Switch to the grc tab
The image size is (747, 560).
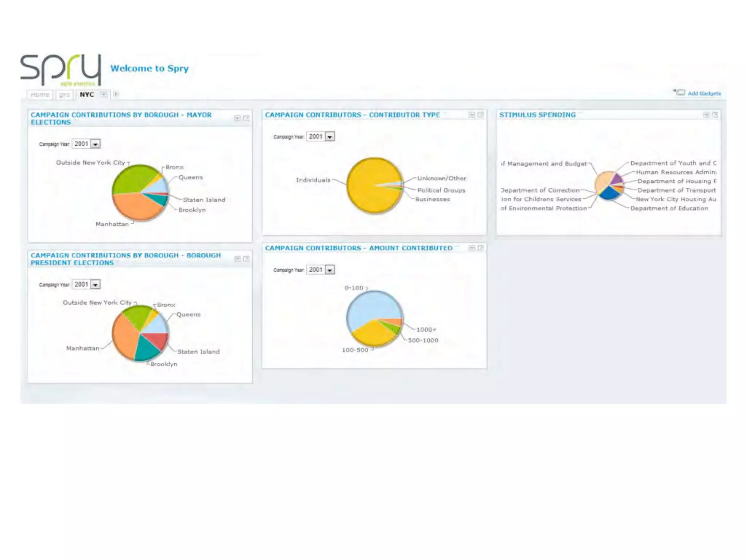(64, 95)
